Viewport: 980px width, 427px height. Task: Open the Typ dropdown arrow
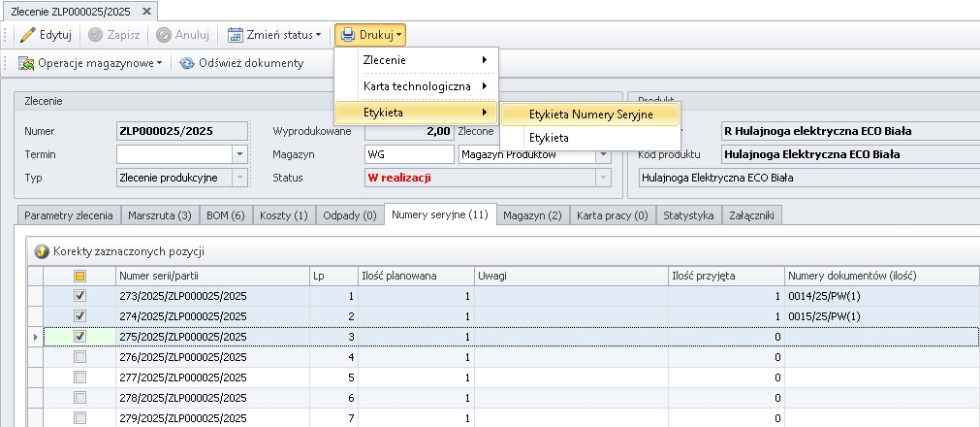[x=240, y=178]
